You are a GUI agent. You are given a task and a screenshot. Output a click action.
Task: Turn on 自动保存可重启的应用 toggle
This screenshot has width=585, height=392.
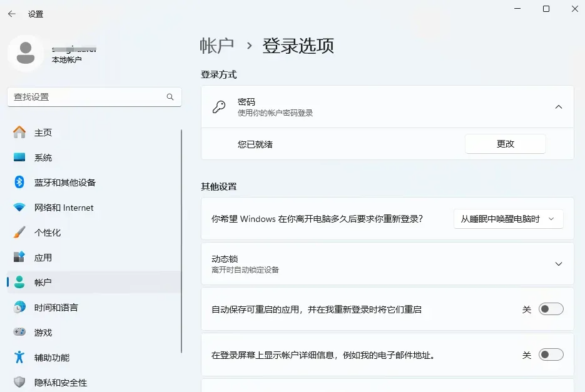(x=551, y=309)
